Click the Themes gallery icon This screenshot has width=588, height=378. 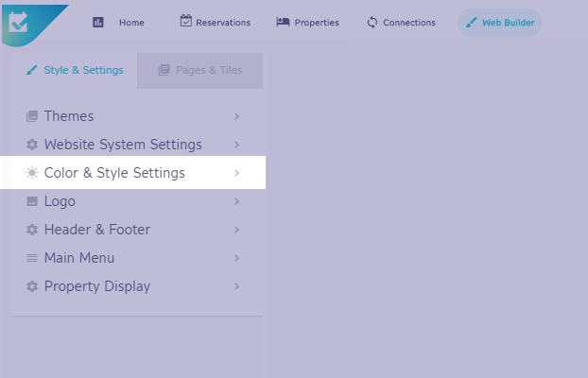32,116
